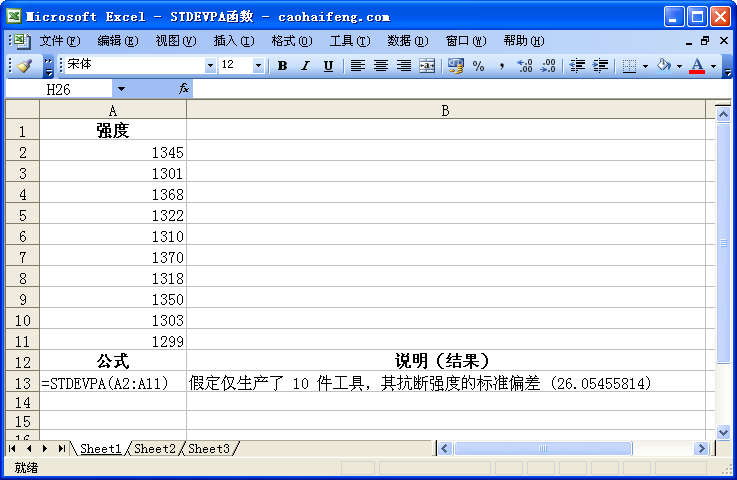Click workbook control icon in menu bar
Viewport: 737px width, 480px height.
(21, 41)
